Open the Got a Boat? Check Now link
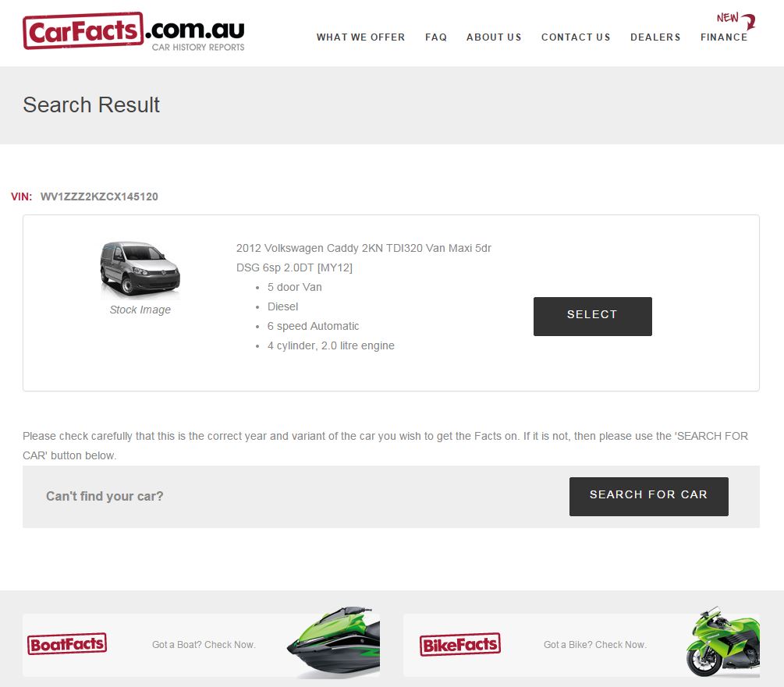The width and height of the screenshot is (784, 687). [204, 645]
